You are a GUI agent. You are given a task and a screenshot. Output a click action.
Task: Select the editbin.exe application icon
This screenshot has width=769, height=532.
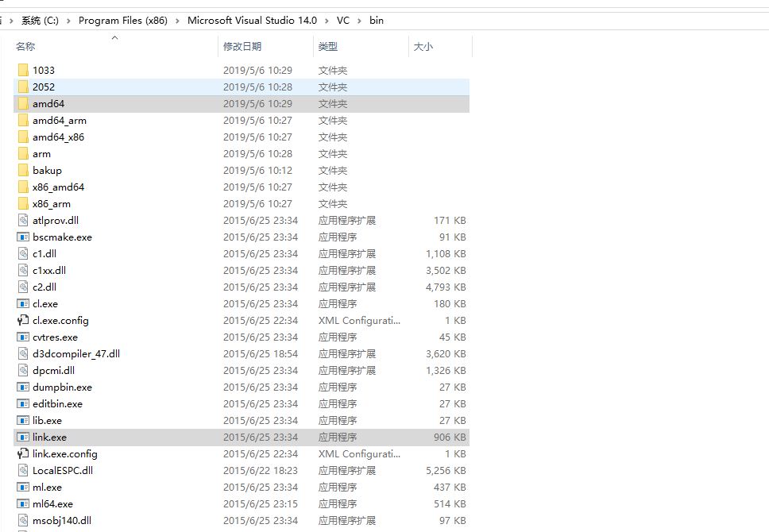tap(23, 403)
